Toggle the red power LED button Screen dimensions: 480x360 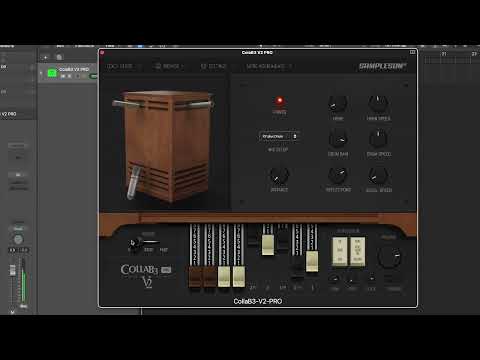pos(279,101)
